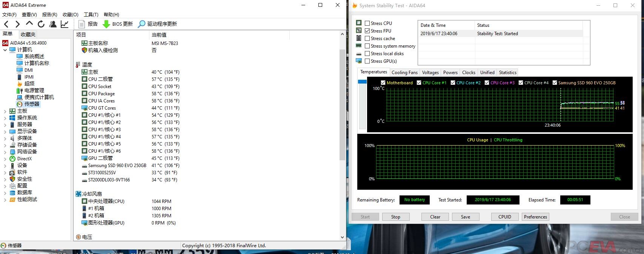Screen dimensions: 644x254
Task: Toggle Samsung SSD 960 EVO graph checkbox
Action: [x=555, y=82]
